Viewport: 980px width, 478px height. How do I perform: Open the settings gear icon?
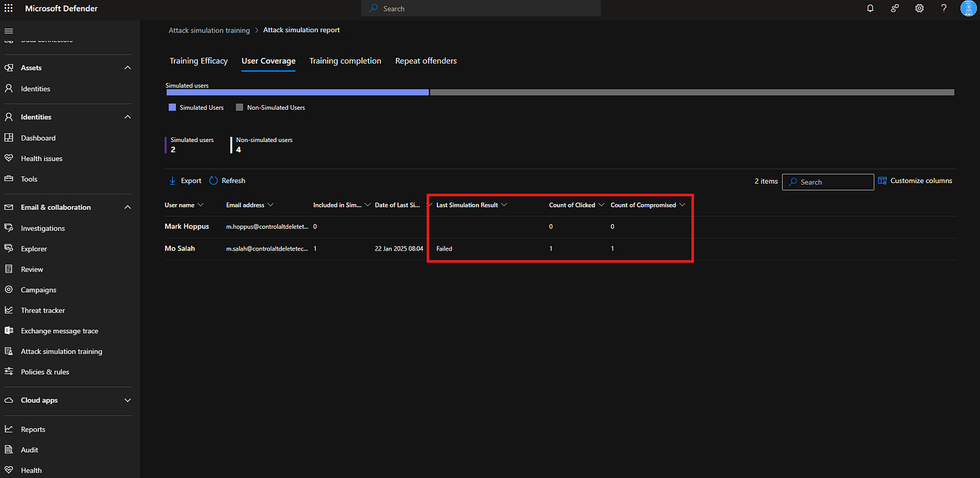click(x=919, y=8)
